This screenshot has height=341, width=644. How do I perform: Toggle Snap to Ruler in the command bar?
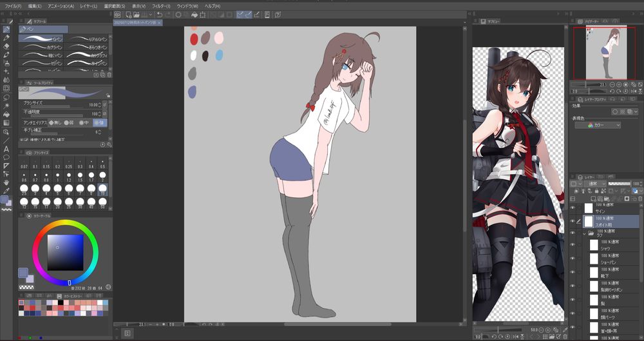240,15
